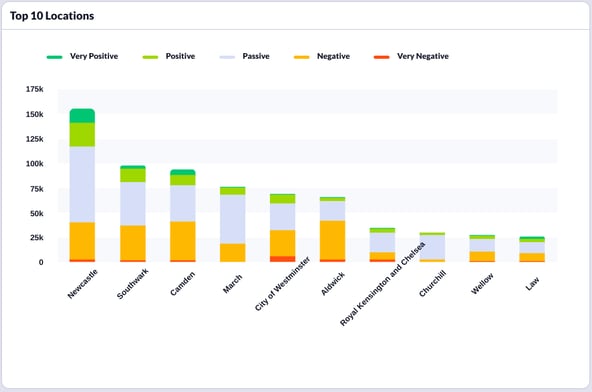This screenshot has height=392, width=592.
Task: Click the Top 10 Locations title
Action: click(52, 16)
